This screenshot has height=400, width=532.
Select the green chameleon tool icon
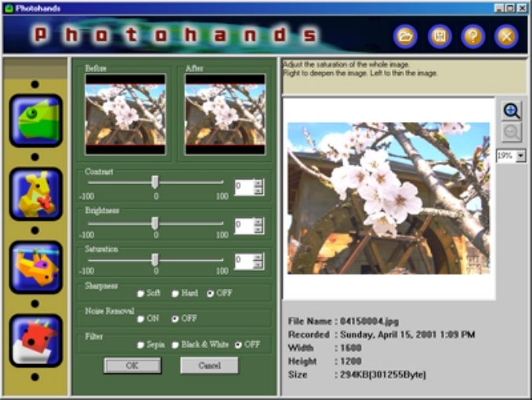coord(36,121)
